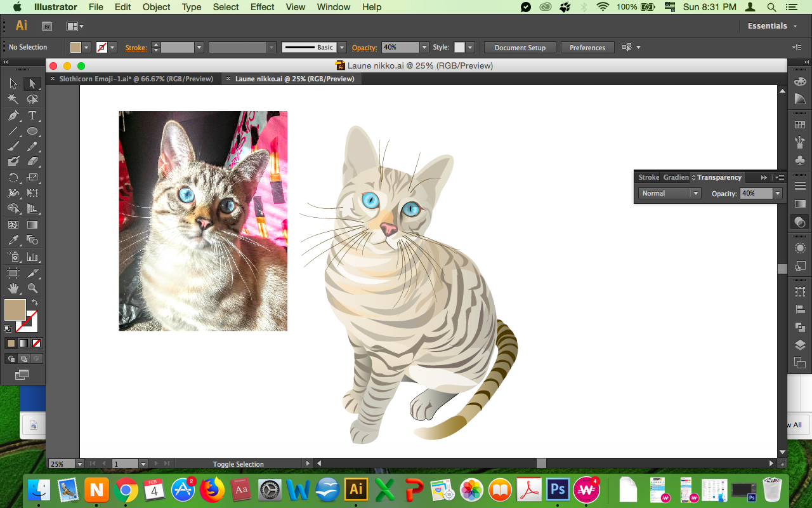This screenshot has height=508, width=812.
Task: Change Screen Mode button in toolbox
Action: pyautogui.click(x=22, y=375)
